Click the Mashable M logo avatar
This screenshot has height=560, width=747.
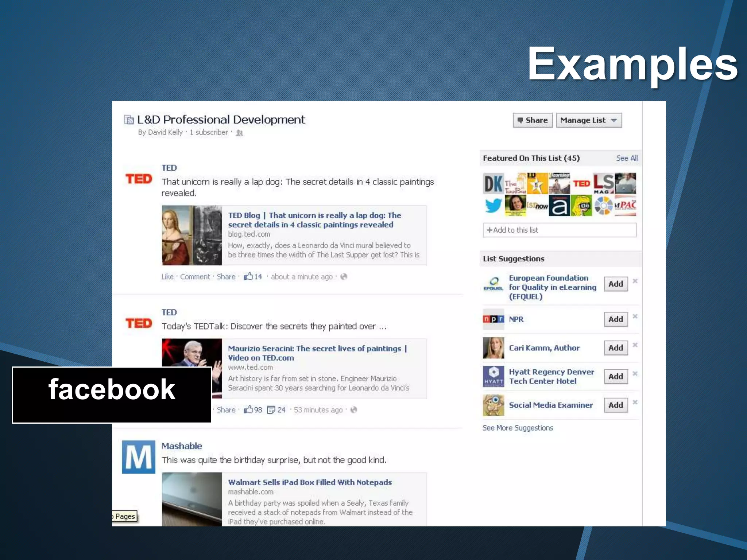pos(139,457)
